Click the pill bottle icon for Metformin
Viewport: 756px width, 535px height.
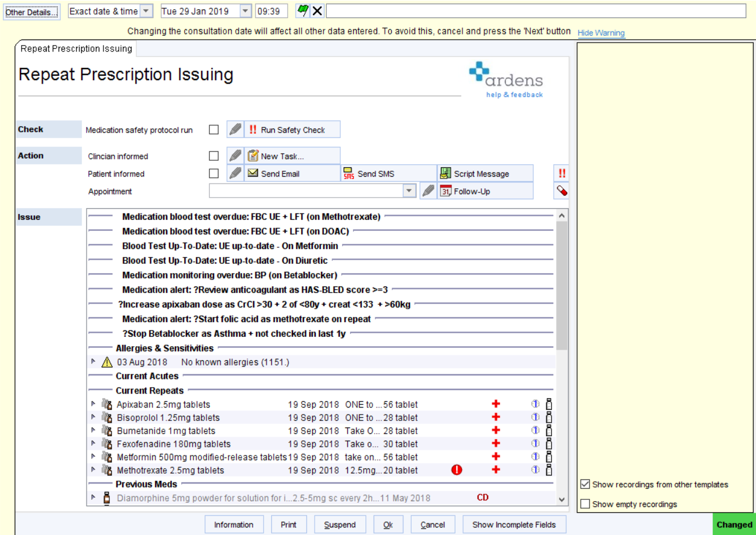click(x=548, y=457)
